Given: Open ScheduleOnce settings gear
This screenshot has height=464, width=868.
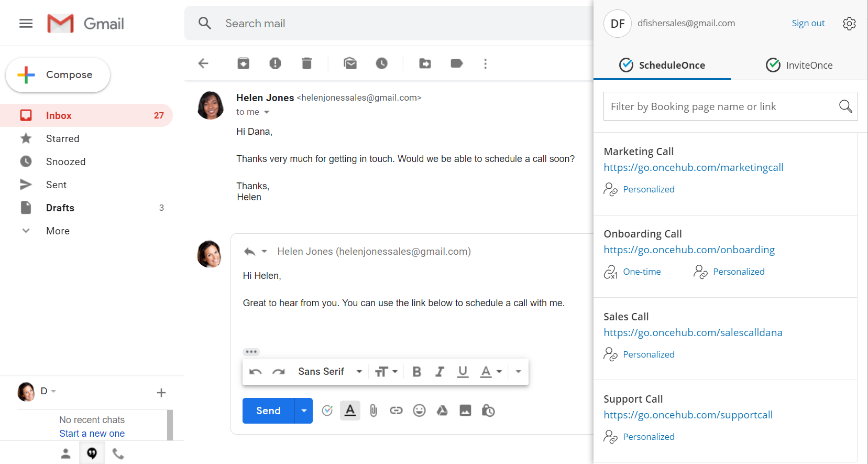Looking at the screenshot, I should [849, 24].
